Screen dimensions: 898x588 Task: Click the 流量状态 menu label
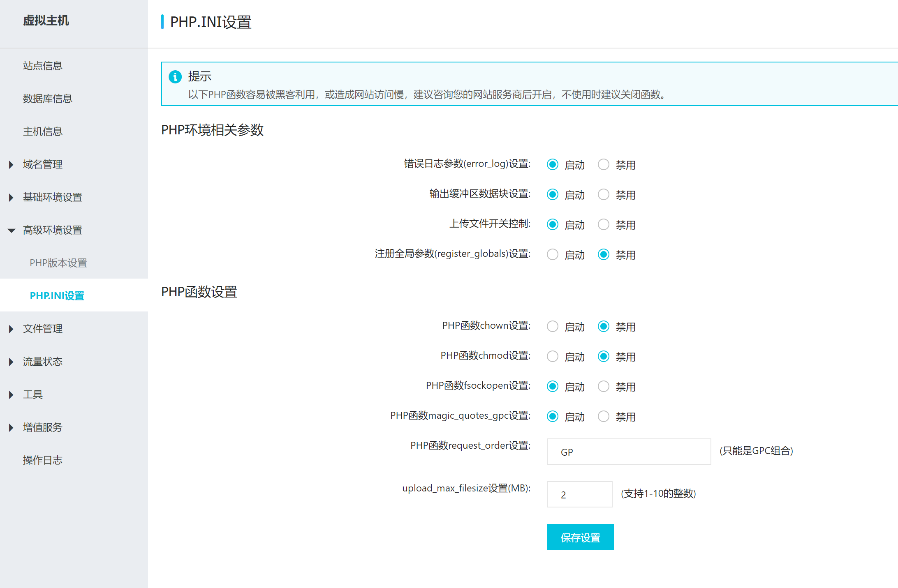coord(43,362)
